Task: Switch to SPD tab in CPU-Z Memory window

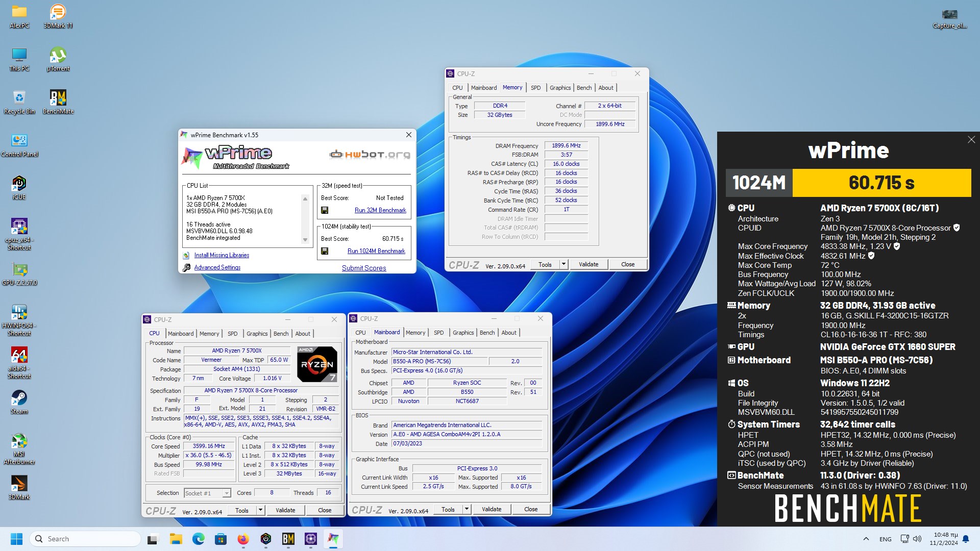Action: coord(535,88)
